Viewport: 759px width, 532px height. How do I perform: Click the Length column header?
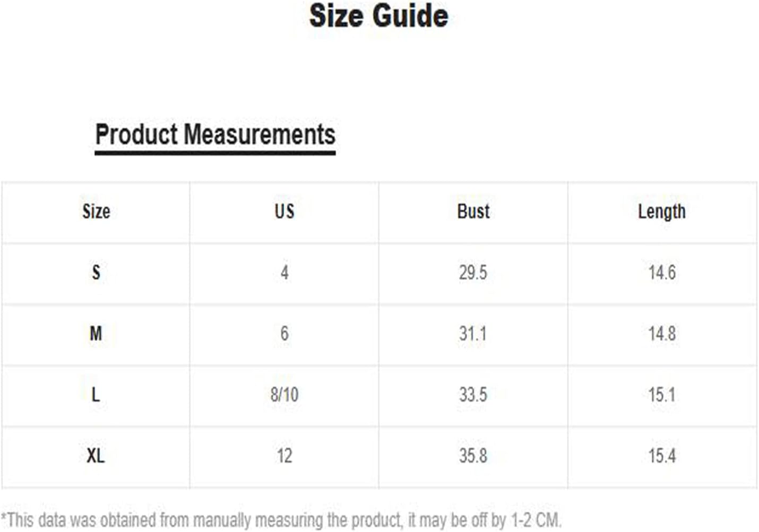click(662, 212)
